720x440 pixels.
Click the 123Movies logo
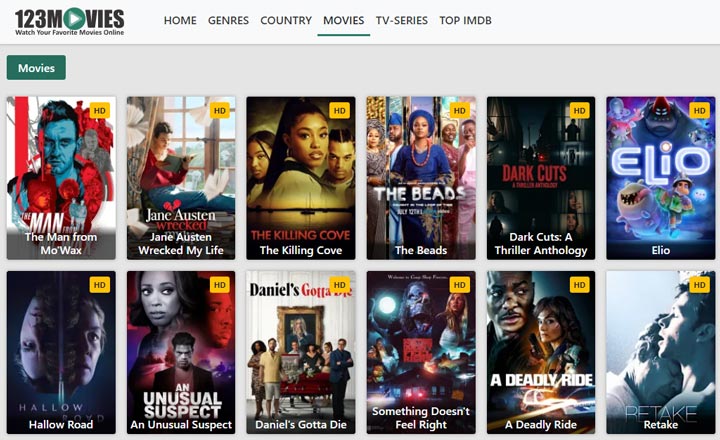(69, 22)
